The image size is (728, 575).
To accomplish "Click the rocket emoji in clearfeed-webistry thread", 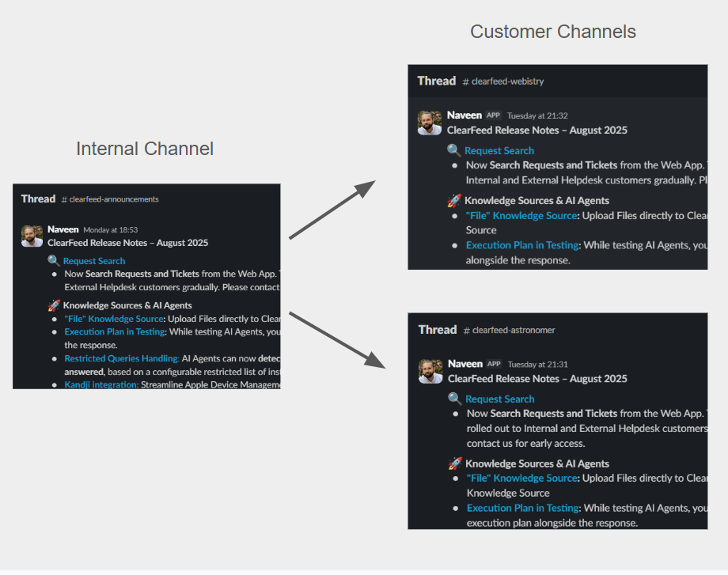I will pyautogui.click(x=454, y=200).
